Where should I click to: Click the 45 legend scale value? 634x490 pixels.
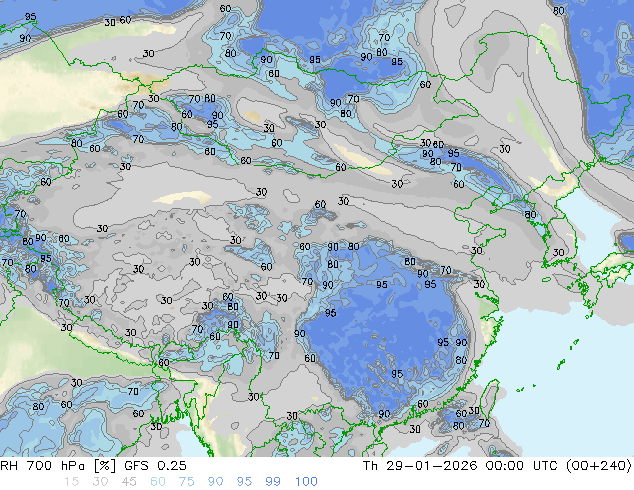point(129,482)
